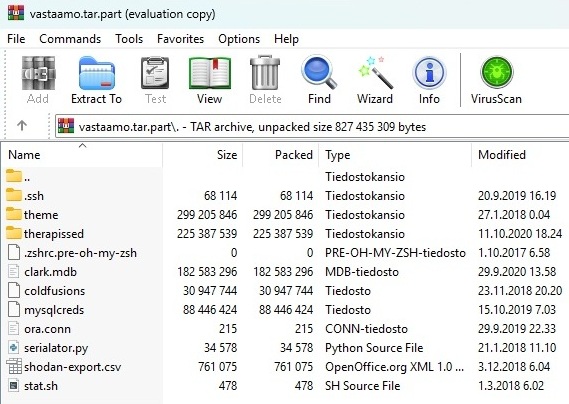
Task: Open the Help menu
Action: [286, 39]
